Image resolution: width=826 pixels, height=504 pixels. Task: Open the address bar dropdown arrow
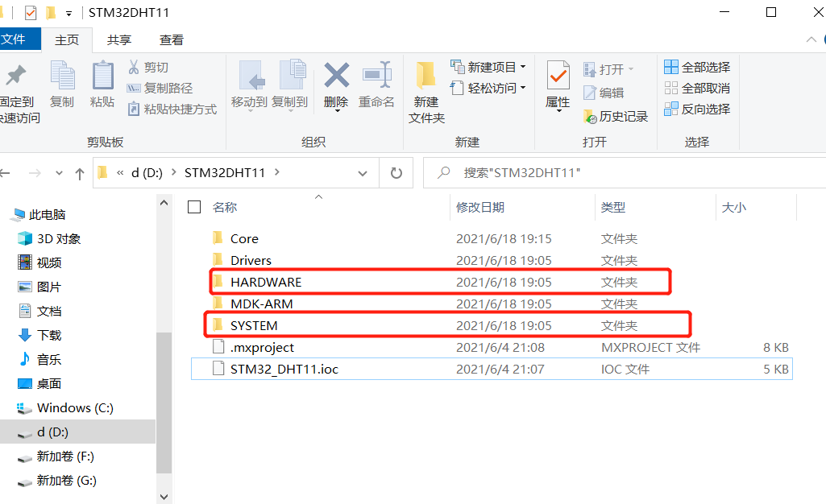pyautogui.click(x=363, y=172)
